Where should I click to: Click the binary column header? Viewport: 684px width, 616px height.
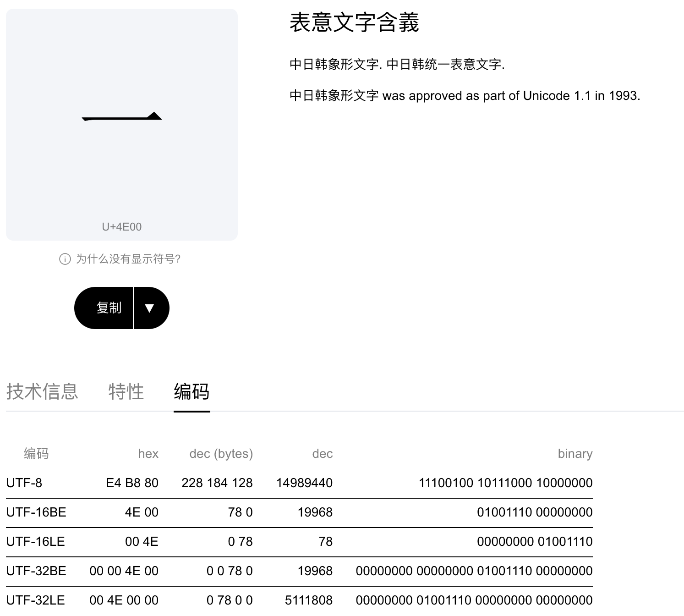coord(575,454)
